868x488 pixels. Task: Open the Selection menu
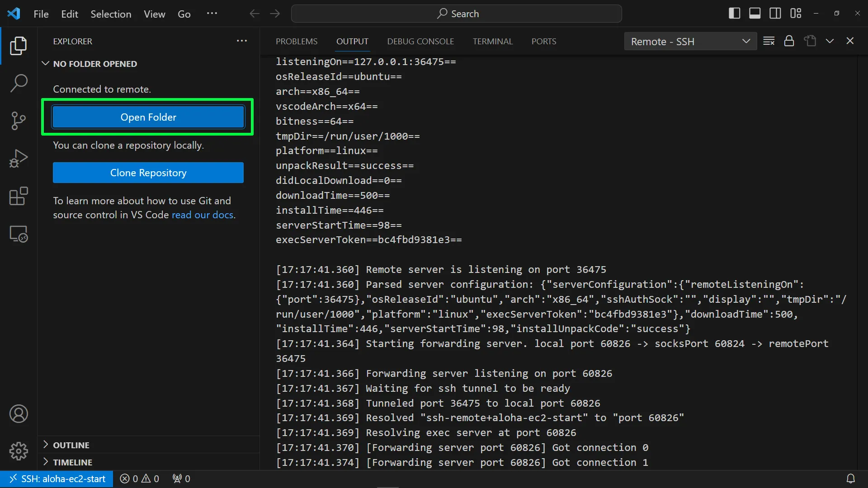(111, 14)
